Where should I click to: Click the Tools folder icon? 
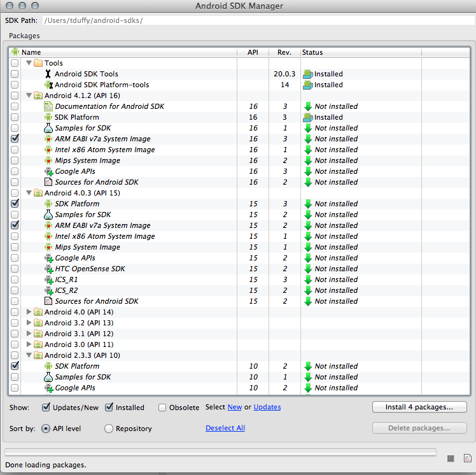(38, 63)
